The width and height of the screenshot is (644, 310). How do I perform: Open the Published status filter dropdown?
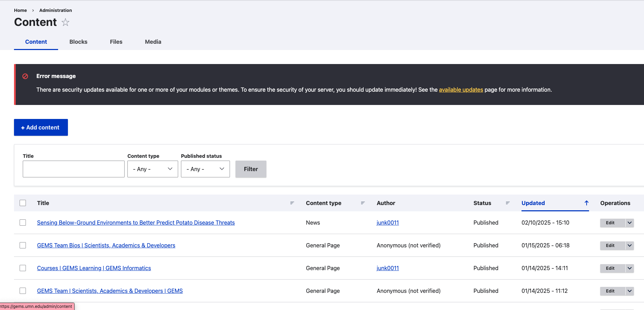point(205,169)
